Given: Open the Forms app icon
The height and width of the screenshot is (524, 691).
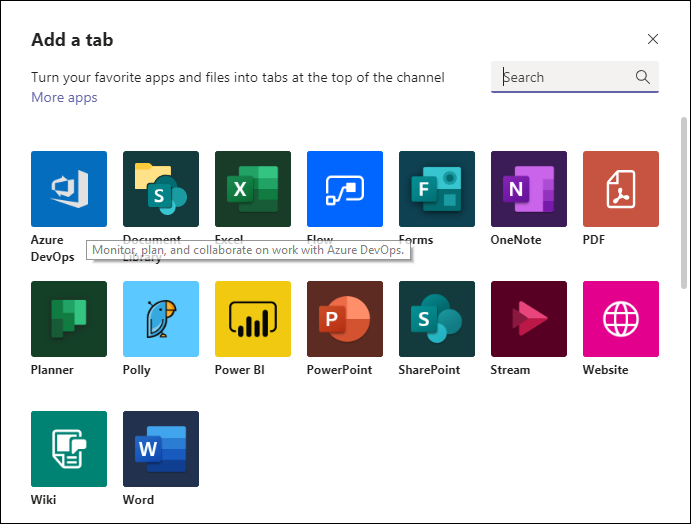Looking at the screenshot, I should 437,189.
